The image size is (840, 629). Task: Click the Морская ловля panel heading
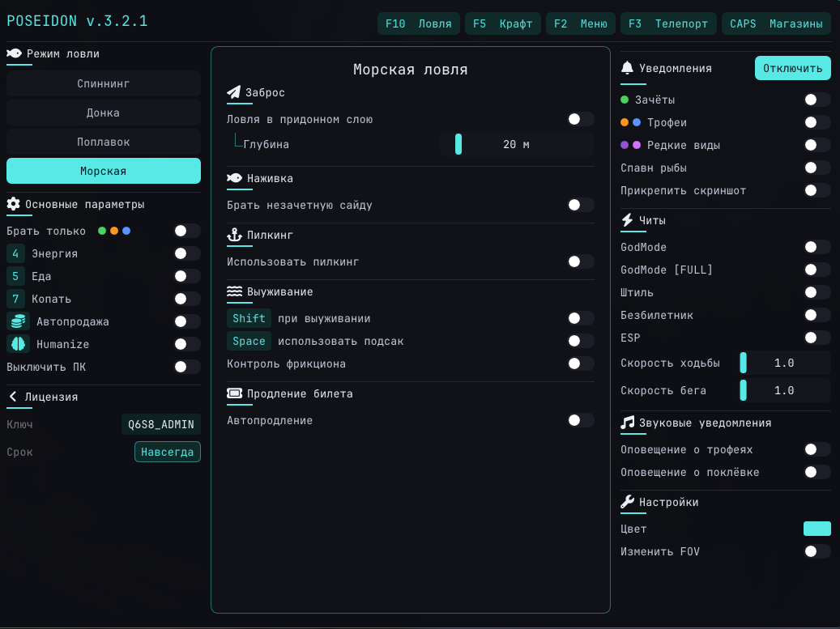(411, 69)
